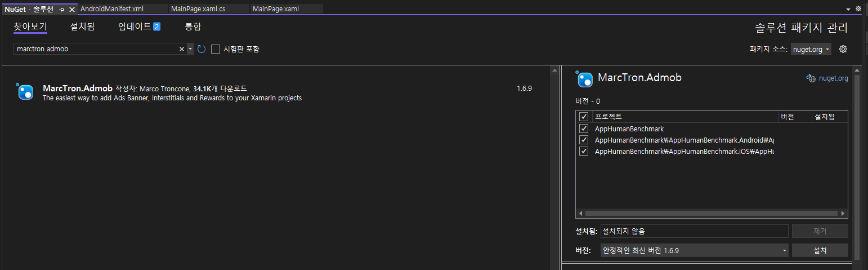Select the MarcTron.Admob result title
The height and width of the screenshot is (270, 868).
tap(78, 88)
